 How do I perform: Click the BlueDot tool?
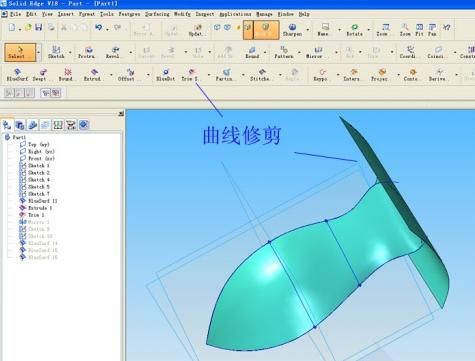[166, 75]
